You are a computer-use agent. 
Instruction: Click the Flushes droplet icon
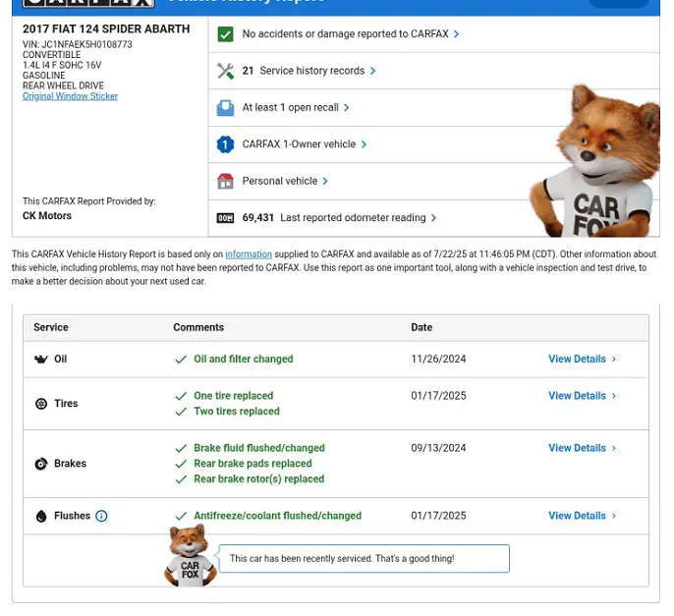pyautogui.click(x=41, y=516)
